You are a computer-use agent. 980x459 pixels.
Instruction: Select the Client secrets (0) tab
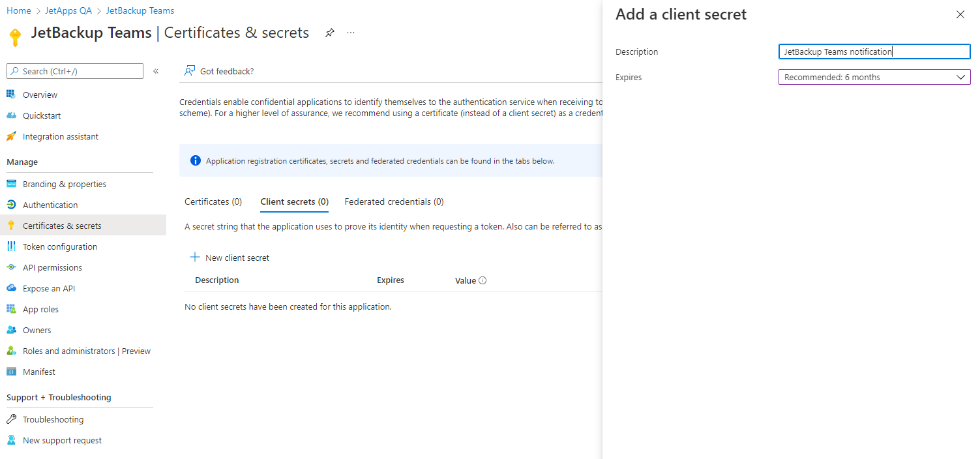[x=294, y=201]
